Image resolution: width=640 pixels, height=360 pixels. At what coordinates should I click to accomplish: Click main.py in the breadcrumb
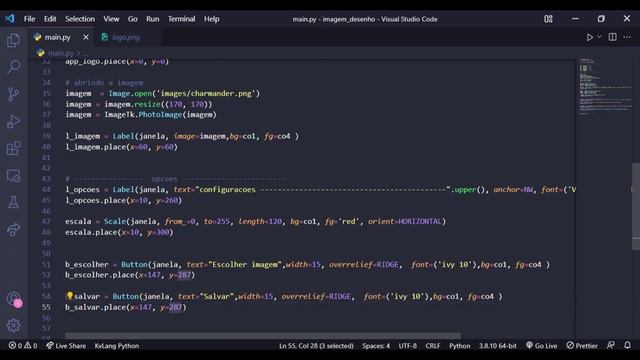coord(60,53)
